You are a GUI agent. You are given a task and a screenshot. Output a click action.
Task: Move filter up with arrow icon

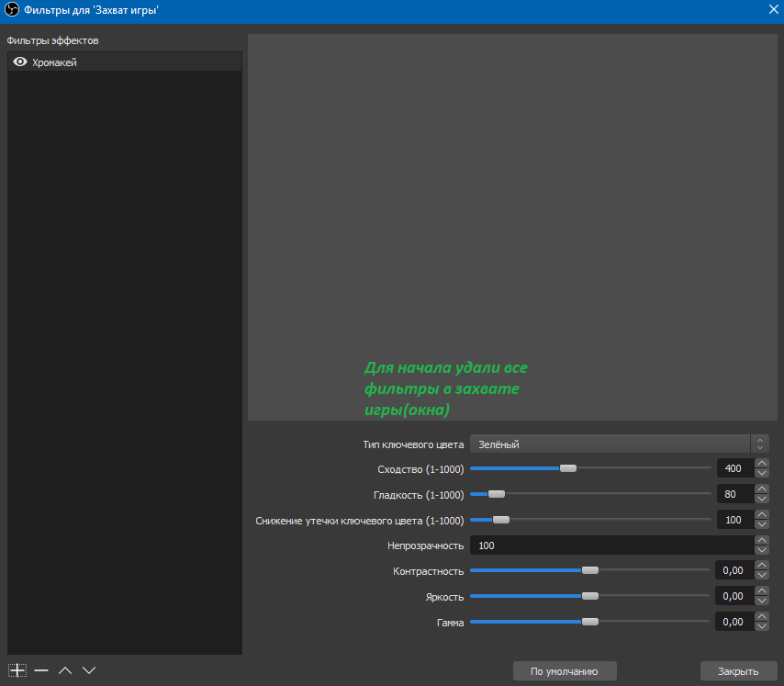tap(65, 670)
